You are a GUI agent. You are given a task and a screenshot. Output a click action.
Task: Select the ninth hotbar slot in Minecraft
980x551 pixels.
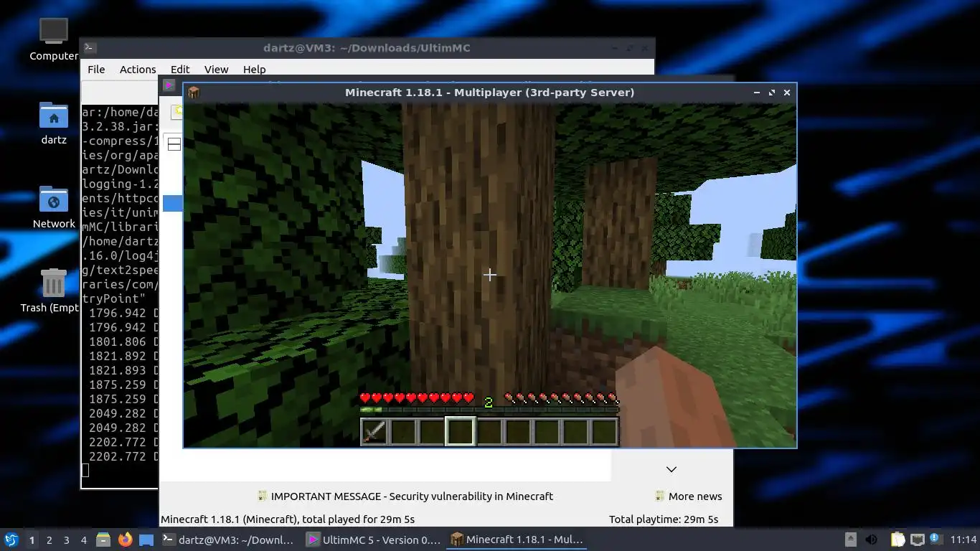pyautogui.click(x=603, y=432)
